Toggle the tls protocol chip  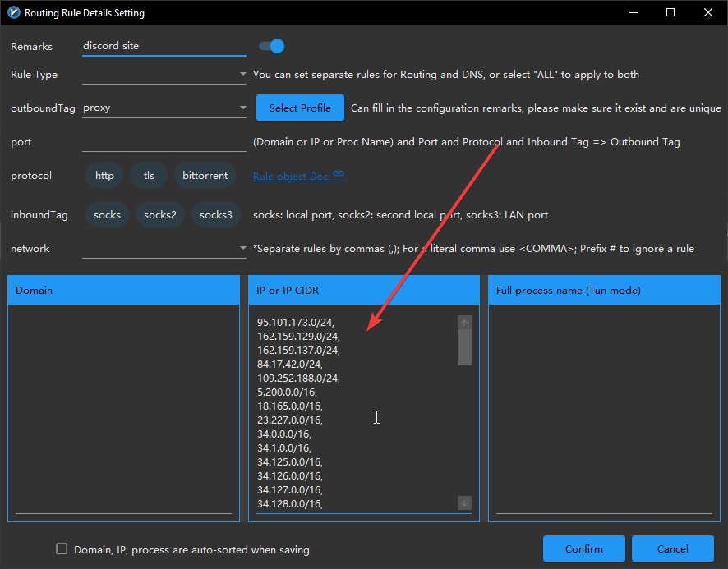[149, 176]
